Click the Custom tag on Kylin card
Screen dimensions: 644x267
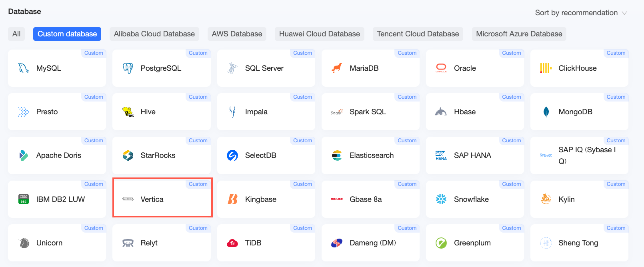coord(616,184)
